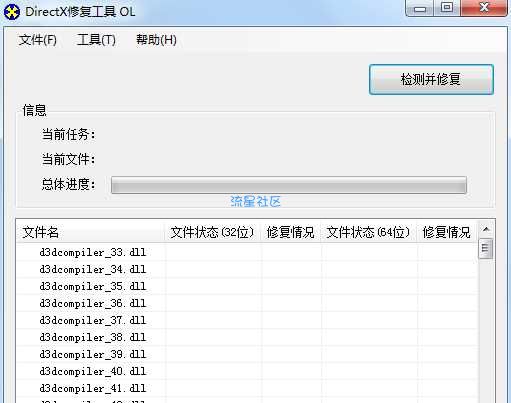This screenshot has height=403, width=511.
Task: Click the DirectX repair tool title bar icon
Action: point(12,12)
